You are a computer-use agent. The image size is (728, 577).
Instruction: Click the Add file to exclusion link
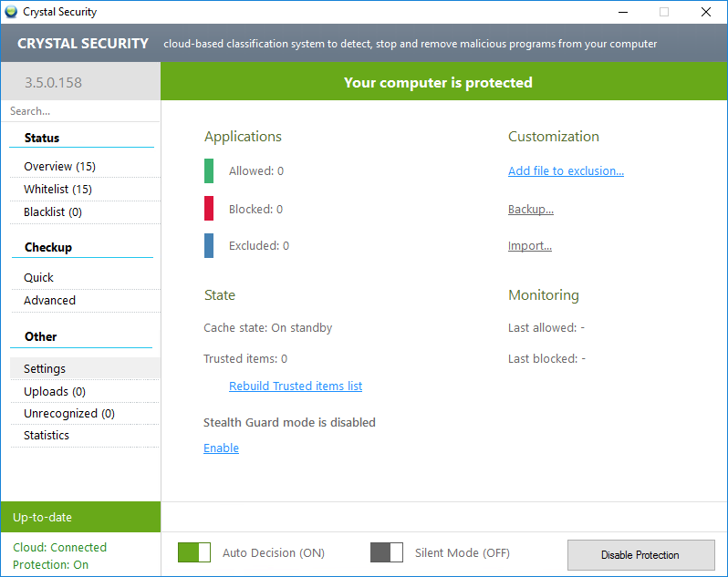[x=566, y=171]
